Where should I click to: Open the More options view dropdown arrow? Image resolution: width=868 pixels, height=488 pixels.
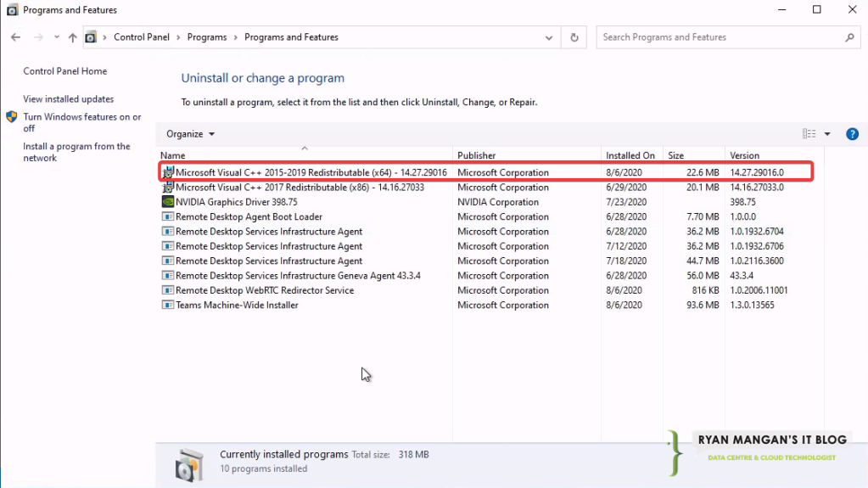[827, 134]
